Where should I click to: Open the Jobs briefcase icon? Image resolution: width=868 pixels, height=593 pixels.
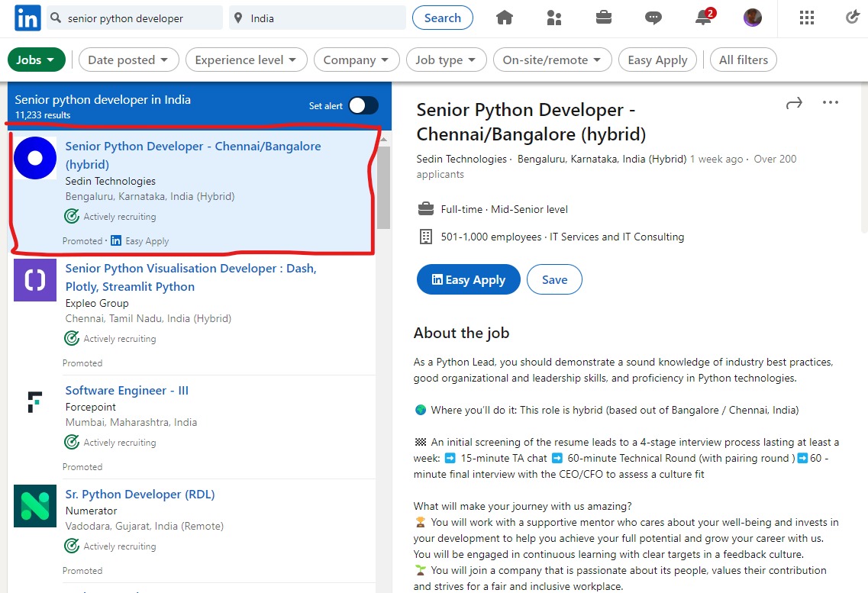pyautogui.click(x=603, y=18)
